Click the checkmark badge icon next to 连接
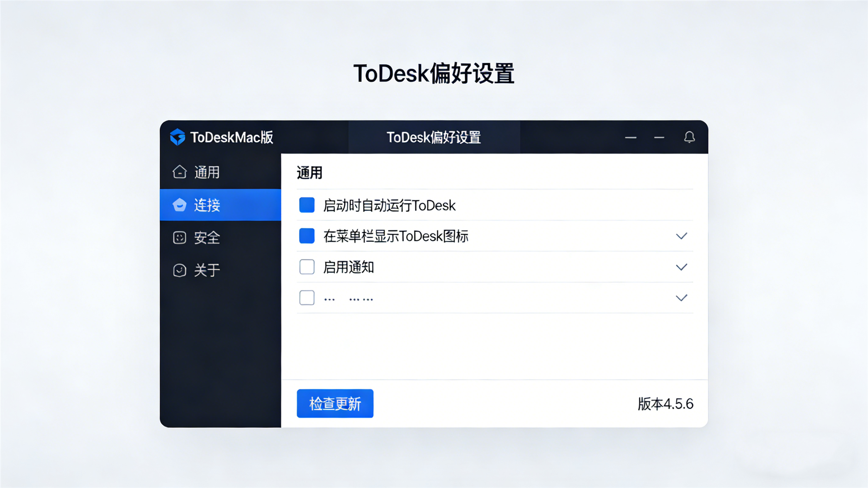868x488 pixels. 179,205
